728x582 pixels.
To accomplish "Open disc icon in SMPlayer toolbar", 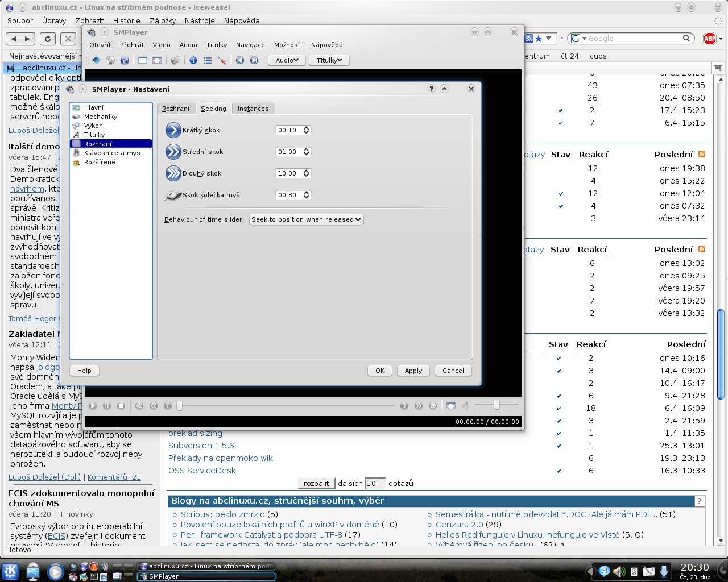I will pos(110,60).
